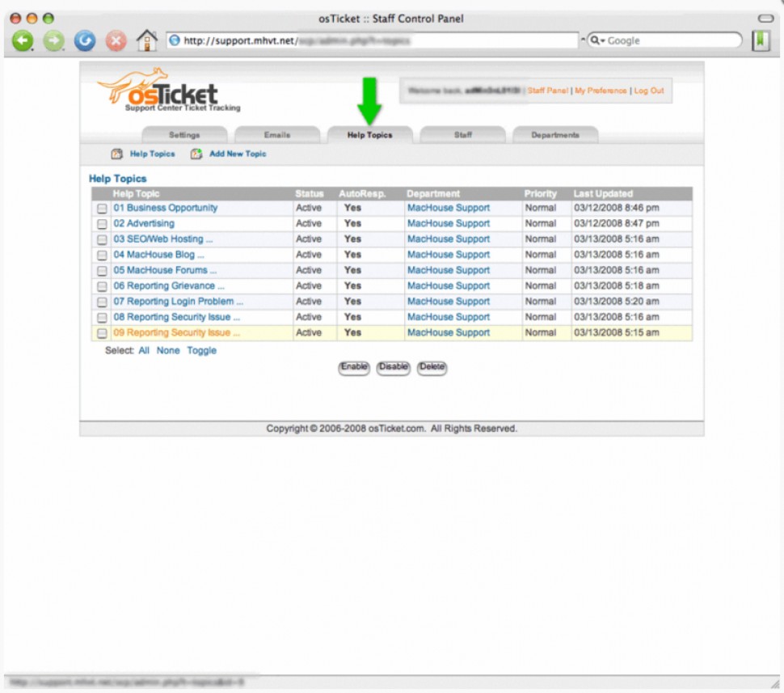
Task: Click MacHouse Support in the 02 Advertising row
Action: click(449, 223)
